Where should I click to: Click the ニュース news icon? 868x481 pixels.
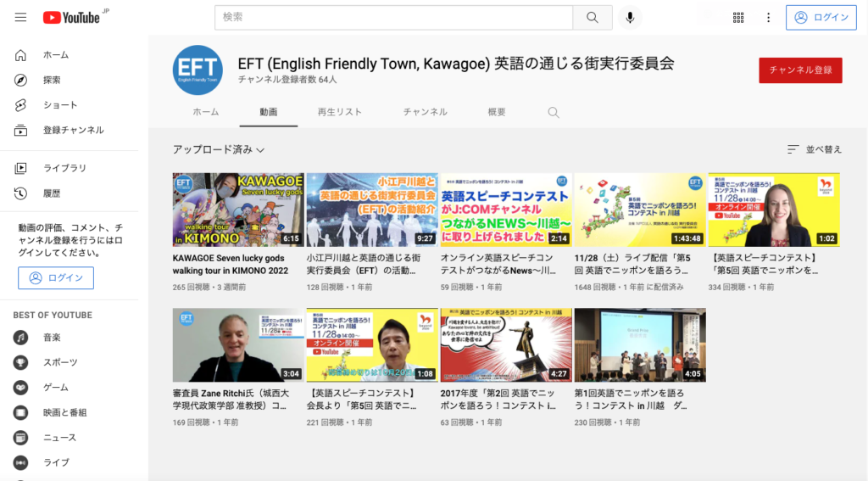point(20,437)
